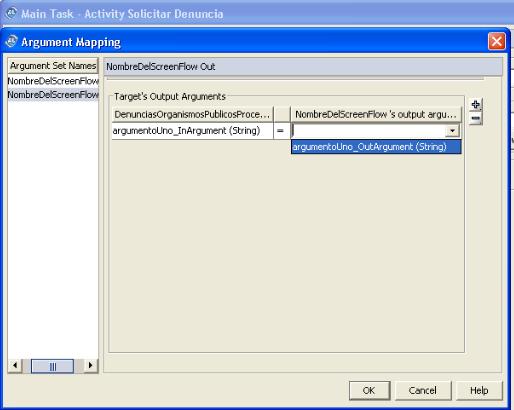Click the equals sign cell
Screen dimensions: 514x410
click(281, 131)
